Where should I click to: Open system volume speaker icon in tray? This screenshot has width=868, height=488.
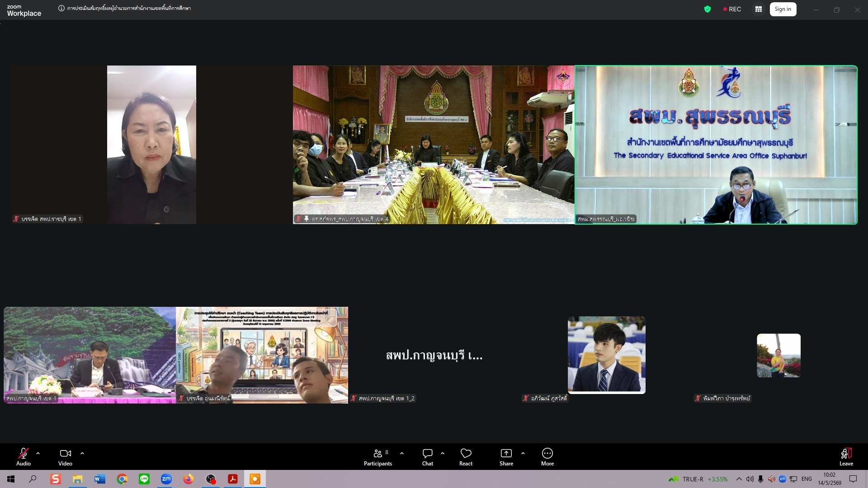tap(750, 479)
